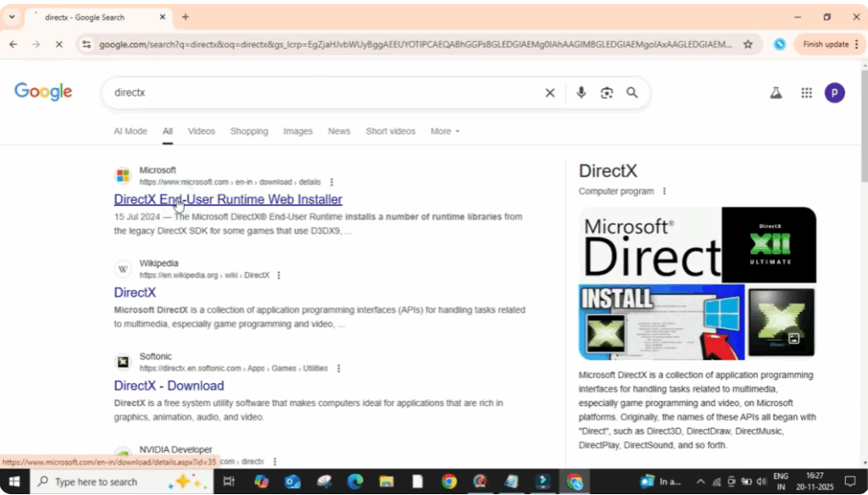Clear the search box with the X icon
The width and height of the screenshot is (868, 495).
click(x=549, y=92)
